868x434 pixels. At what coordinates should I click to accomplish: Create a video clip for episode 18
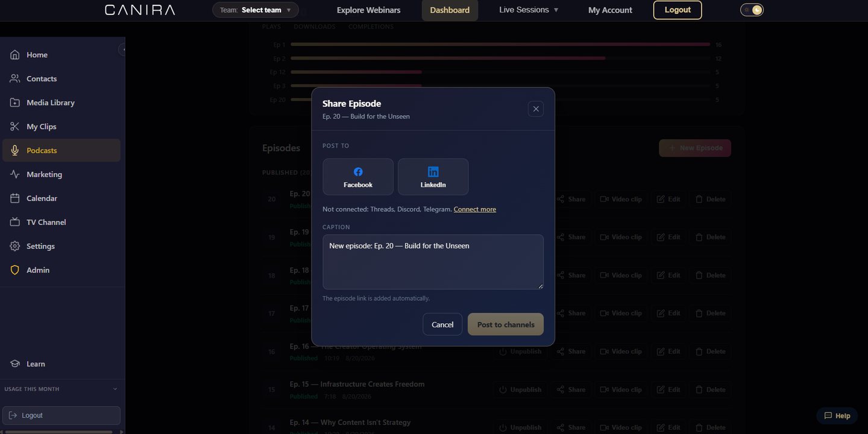point(620,275)
